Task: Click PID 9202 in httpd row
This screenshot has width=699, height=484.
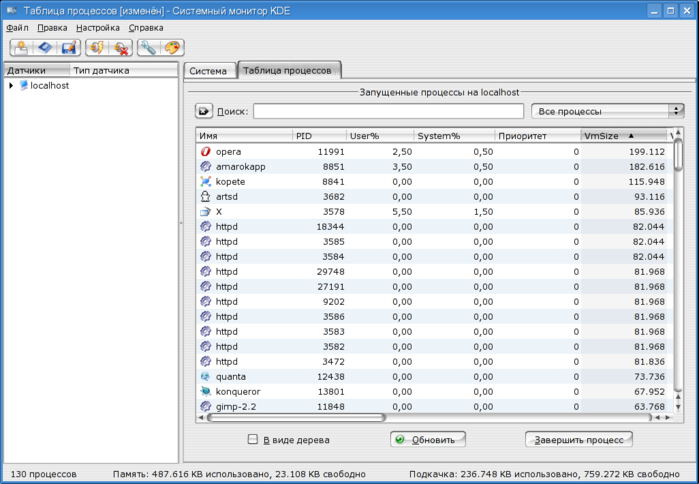Action: click(x=333, y=302)
